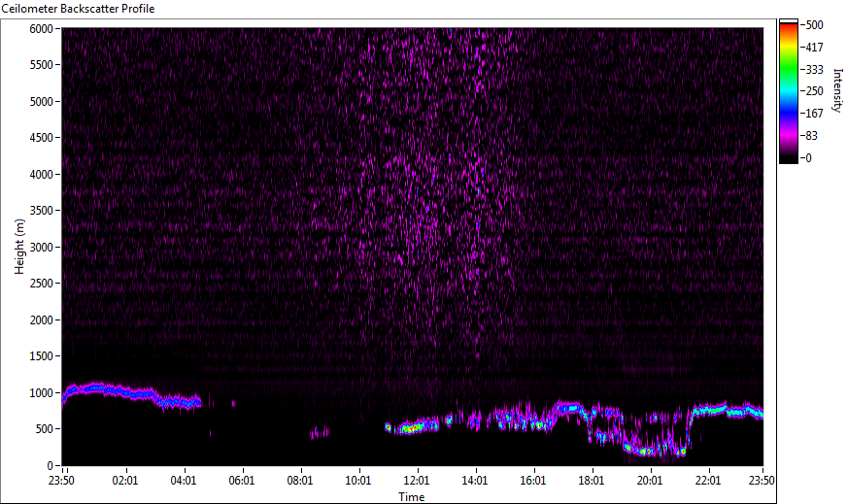
Task: Click the 1000 height axis tick label
Action: tap(41, 393)
